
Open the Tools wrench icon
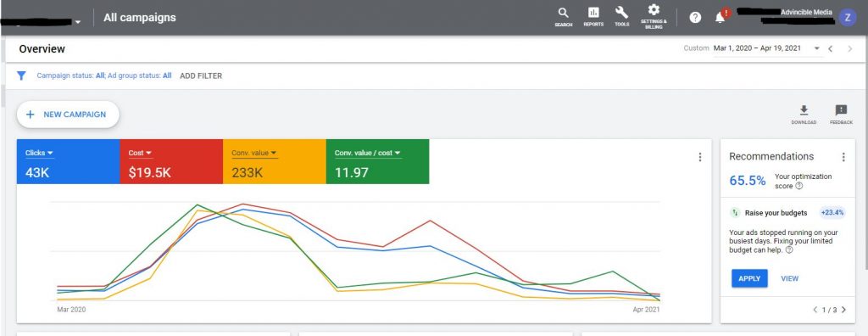point(621,17)
